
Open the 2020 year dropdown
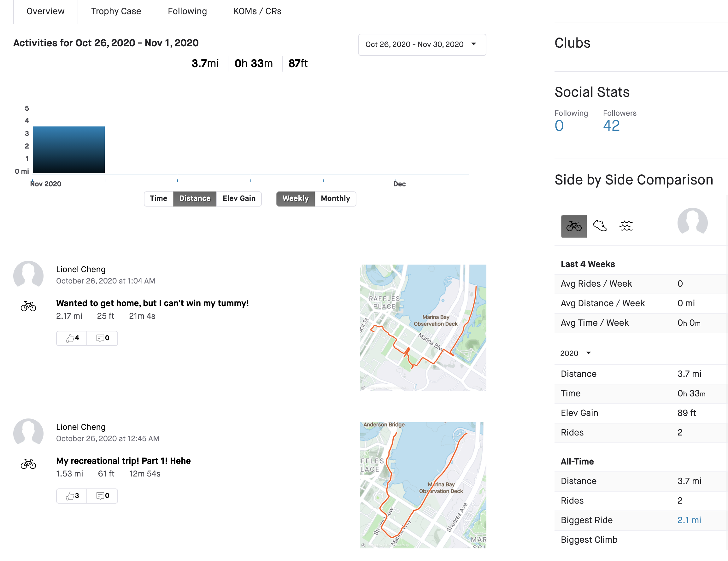(575, 353)
